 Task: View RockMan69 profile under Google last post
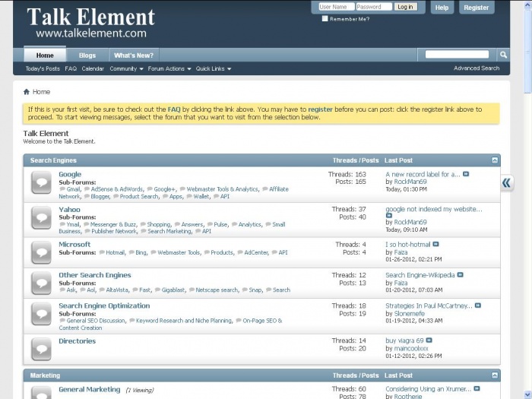pos(410,182)
